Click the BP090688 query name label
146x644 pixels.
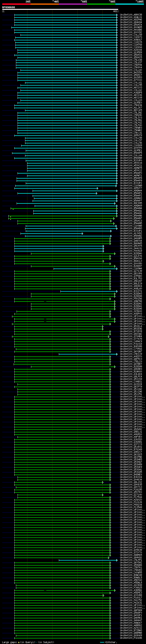coord(8,7)
